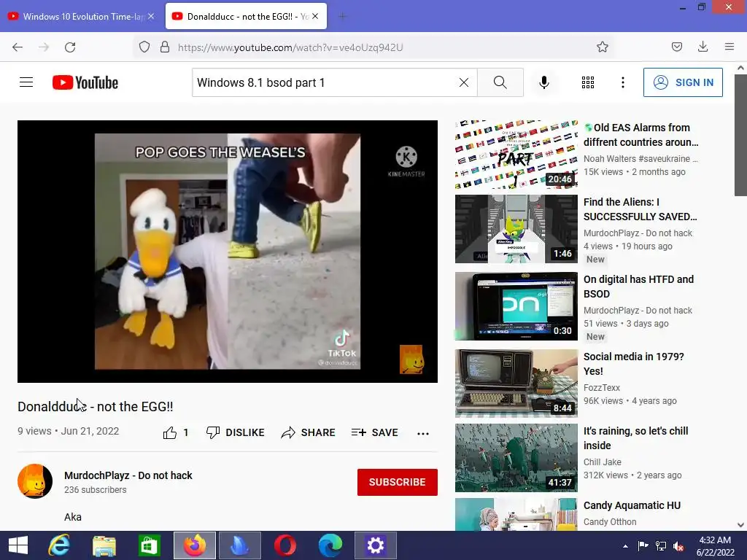Open the Firefox downloads arrow icon

pyautogui.click(x=703, y=47)
